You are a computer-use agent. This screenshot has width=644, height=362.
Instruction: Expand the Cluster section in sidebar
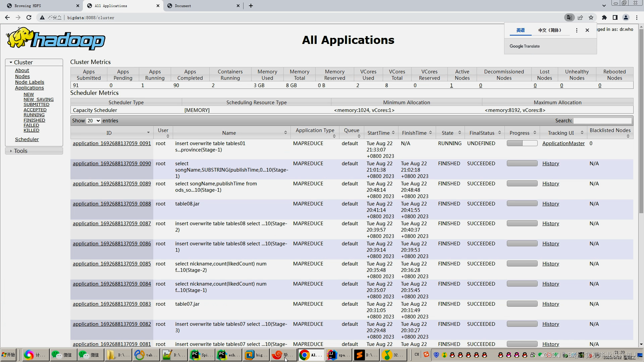[10, 62]
